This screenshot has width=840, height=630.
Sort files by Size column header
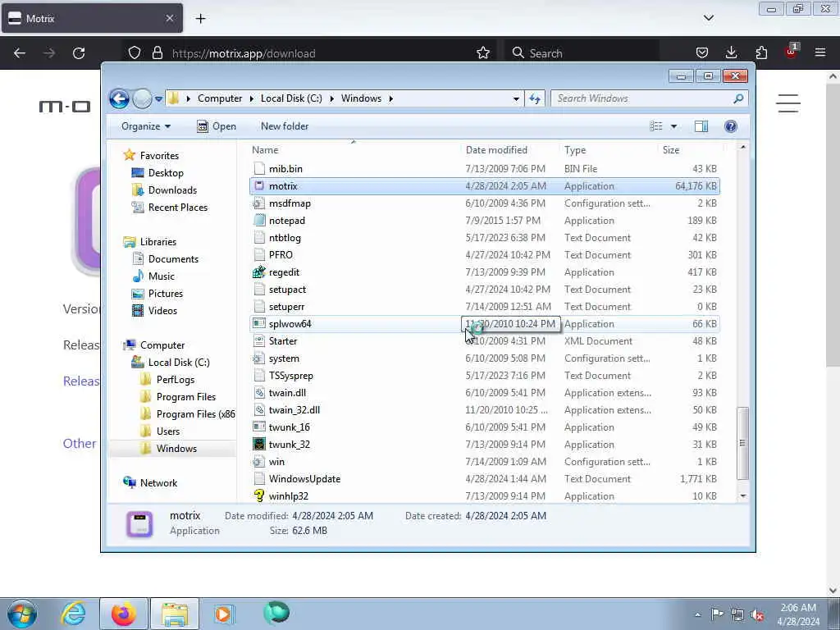point(671,150)
